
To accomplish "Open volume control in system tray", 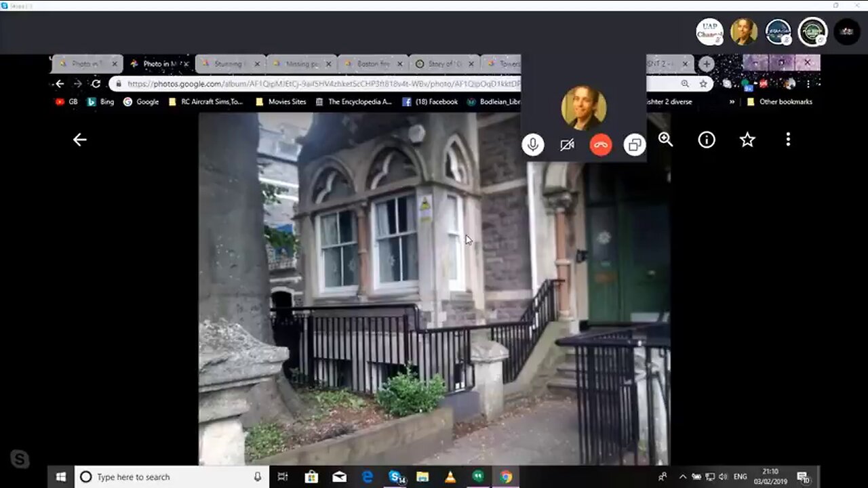I will [723, 477].
